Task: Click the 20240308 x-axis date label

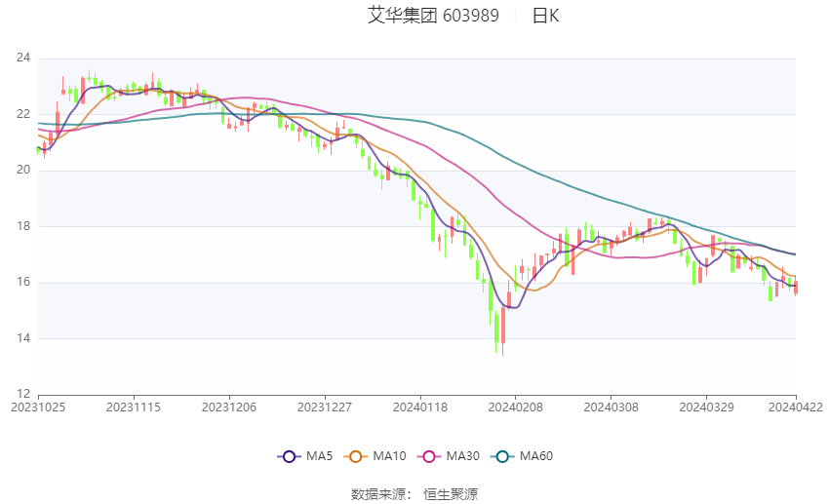Action: [x=611, y=407]
